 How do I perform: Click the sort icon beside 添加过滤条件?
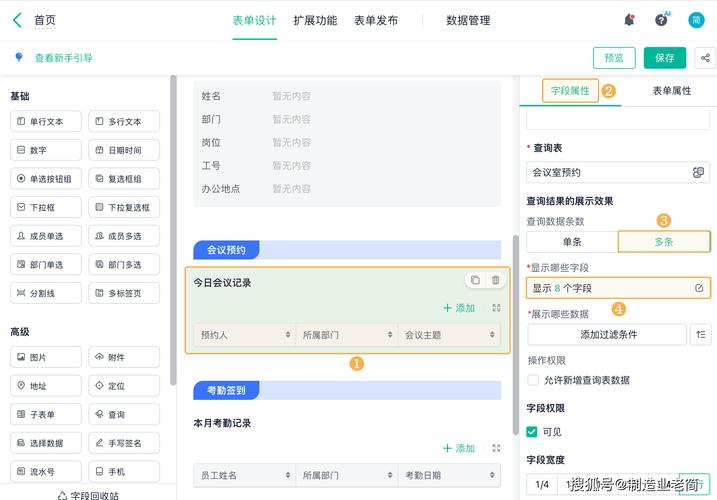[701, 334]
